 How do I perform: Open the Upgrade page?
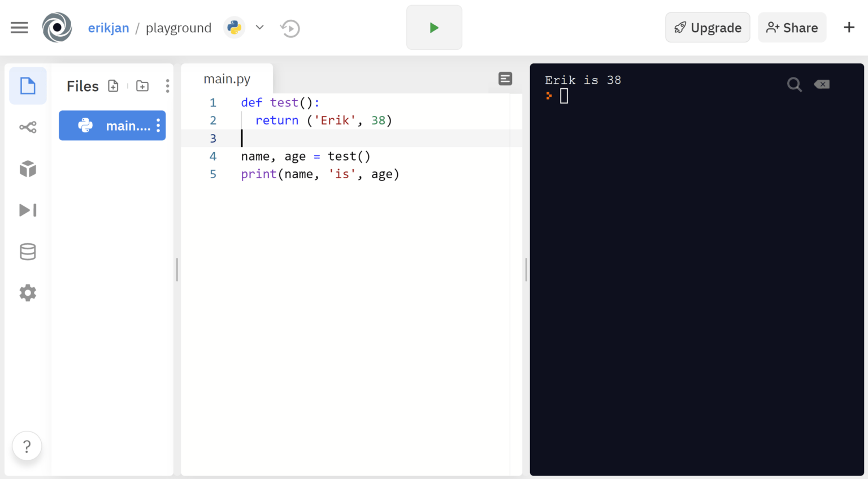pyautogui.click(x=707, y=27)
